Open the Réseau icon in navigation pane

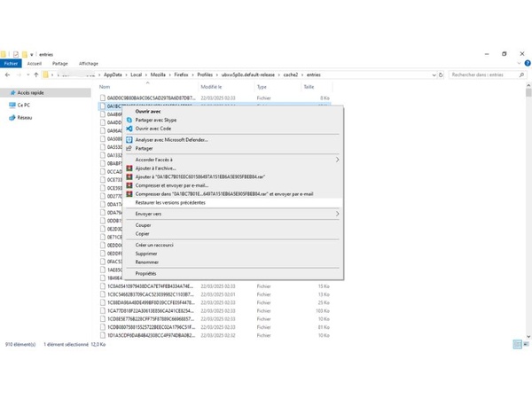(12, 116)
